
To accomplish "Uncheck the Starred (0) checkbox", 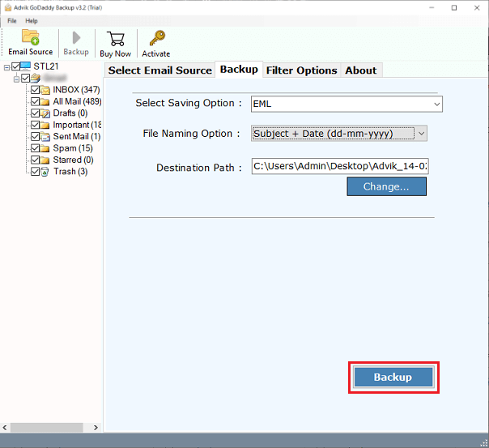I will (x=36, y=160).
